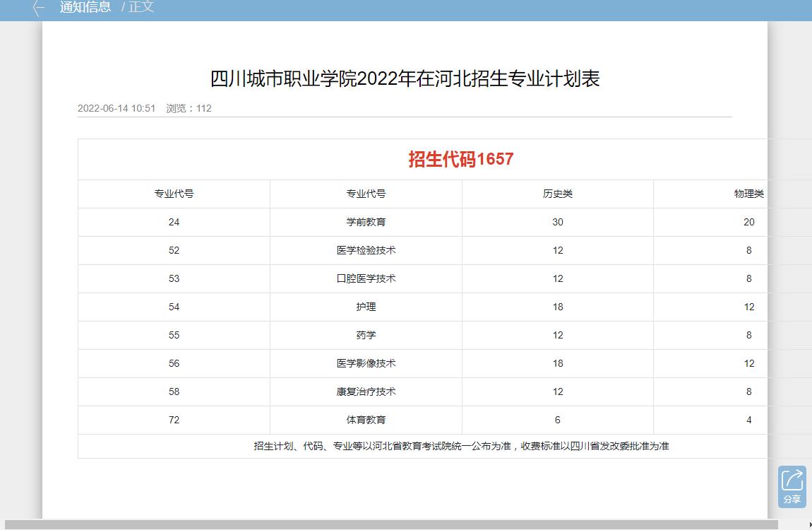Click the red heading 招生代码1657
Viewport: 812px width, 530px height.
[461, 159]
